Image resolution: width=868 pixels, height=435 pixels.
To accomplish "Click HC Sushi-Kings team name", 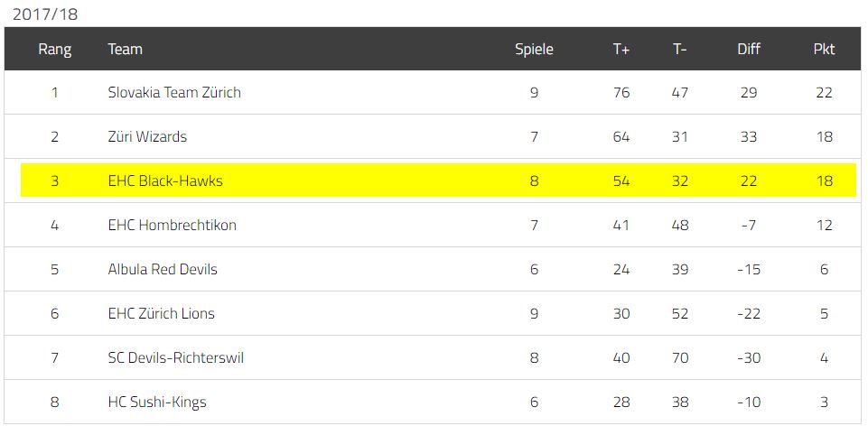I will [x=156, y=403].
